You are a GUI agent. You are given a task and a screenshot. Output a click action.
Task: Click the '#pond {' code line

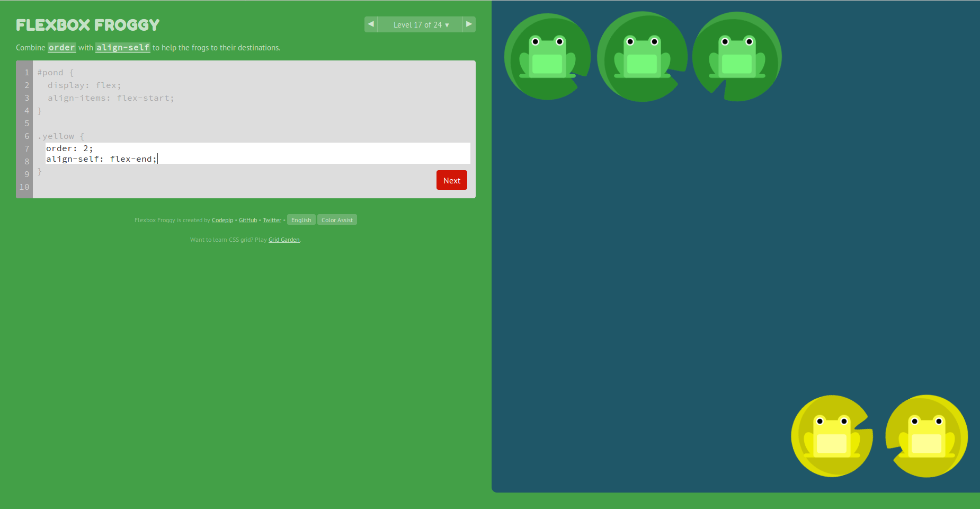pos(56,73)
